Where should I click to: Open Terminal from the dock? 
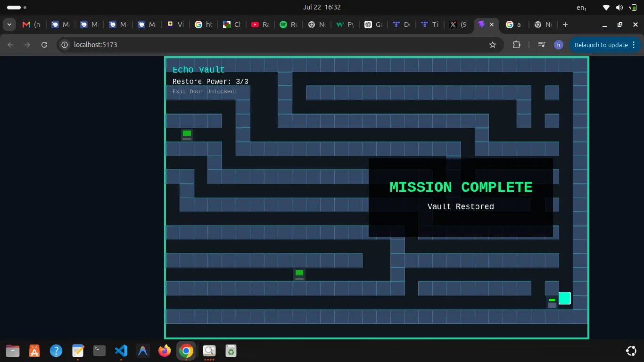pyautogui.click(x=99, y=351)
